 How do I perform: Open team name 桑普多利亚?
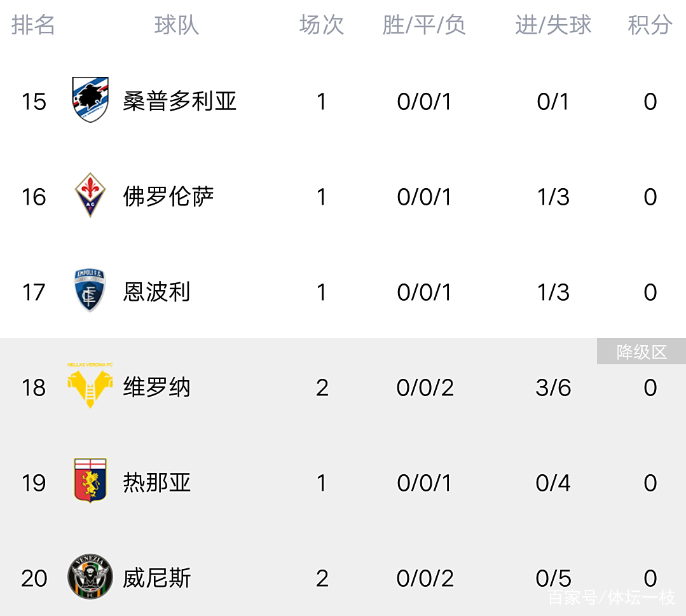click(x=179, y=101)
